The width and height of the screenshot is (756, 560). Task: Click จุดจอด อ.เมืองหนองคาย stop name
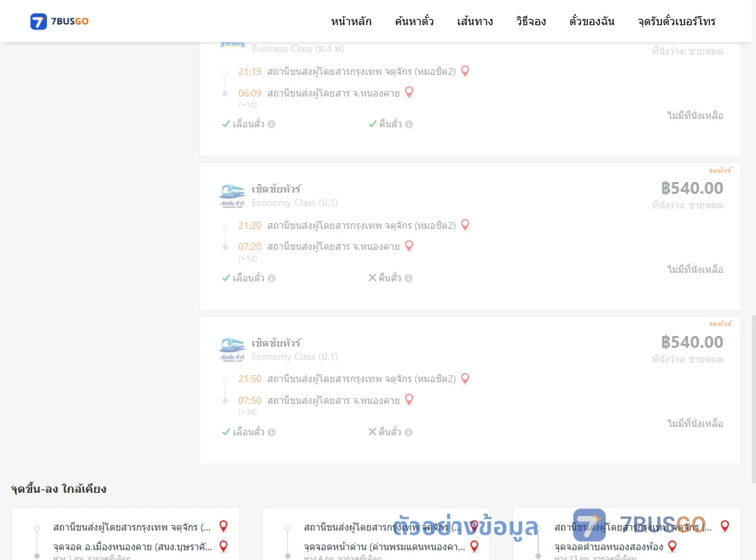tap(132, 547)
